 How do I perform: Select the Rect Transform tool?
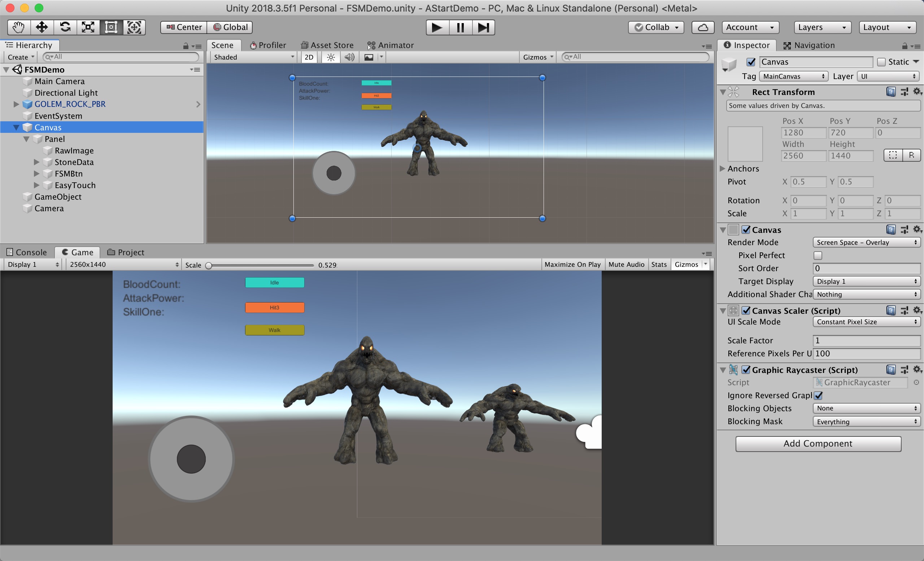point(112,27)
